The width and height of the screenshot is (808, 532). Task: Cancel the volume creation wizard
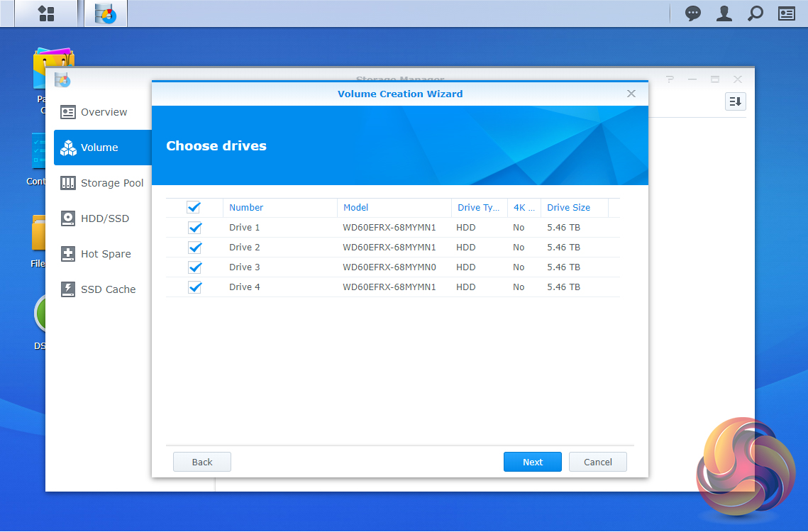tap(598, 462)
